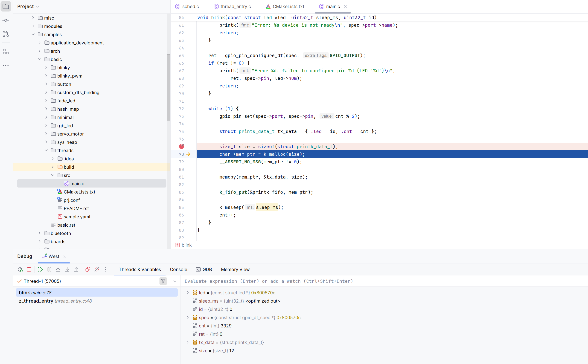Open the Structure tool window icon
The image size is (588, 364).
pos(6,51)
